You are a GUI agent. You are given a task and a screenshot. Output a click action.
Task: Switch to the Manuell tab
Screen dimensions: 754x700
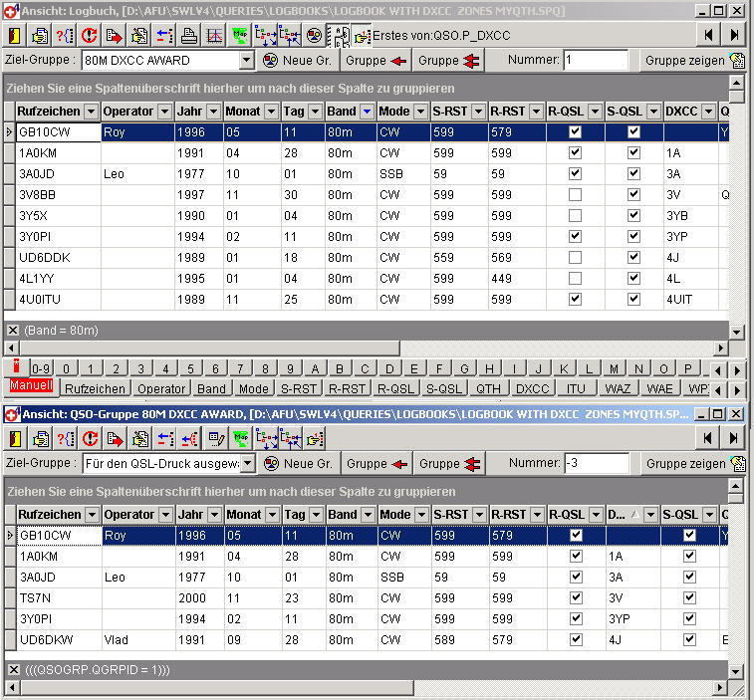[x=32, y=386]
